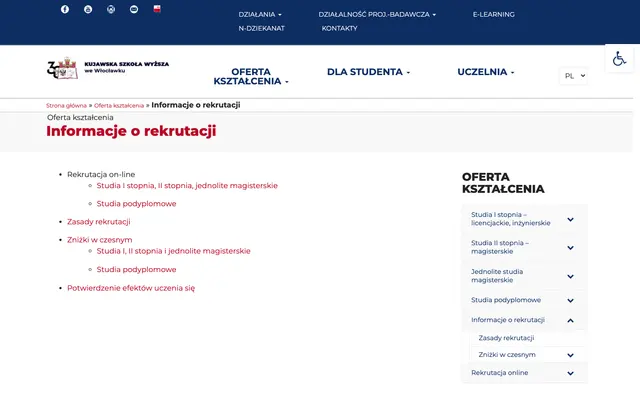Image resolution: width=640 pixels, height=400 pixels.
Task: Go to Oferta kształcenia breadcrumb
Action: [x=119, y=106]
